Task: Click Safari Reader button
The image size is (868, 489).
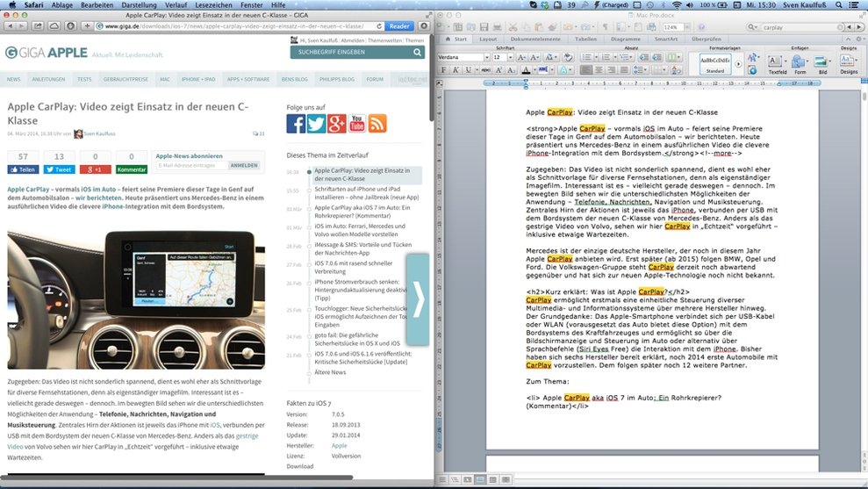Action: [399, 26]
